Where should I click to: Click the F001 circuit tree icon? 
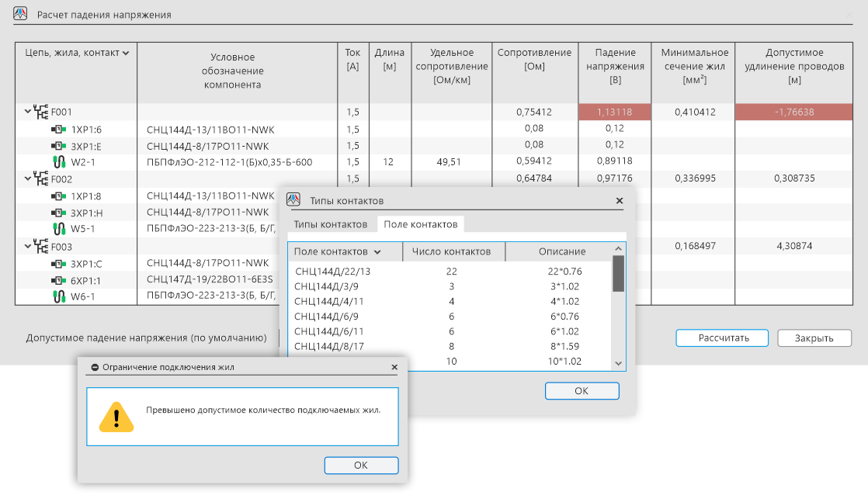pos(41,113)
